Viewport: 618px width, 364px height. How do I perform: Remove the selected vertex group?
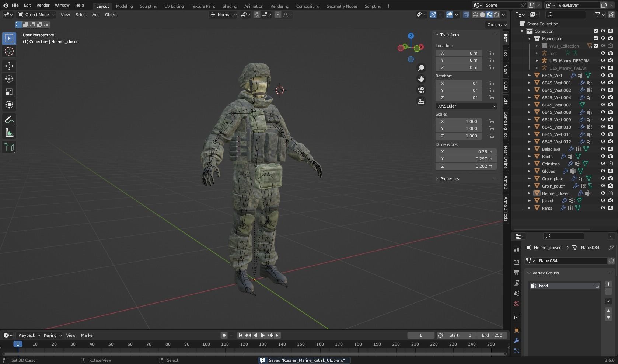[x=608, y=291]
